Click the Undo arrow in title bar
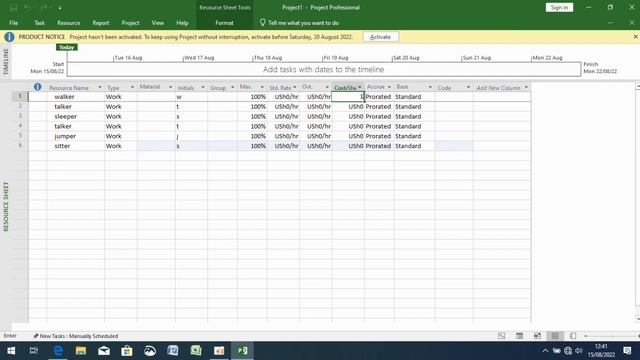Viewport: 640px width, 360px height. click(x=27, y=8)
